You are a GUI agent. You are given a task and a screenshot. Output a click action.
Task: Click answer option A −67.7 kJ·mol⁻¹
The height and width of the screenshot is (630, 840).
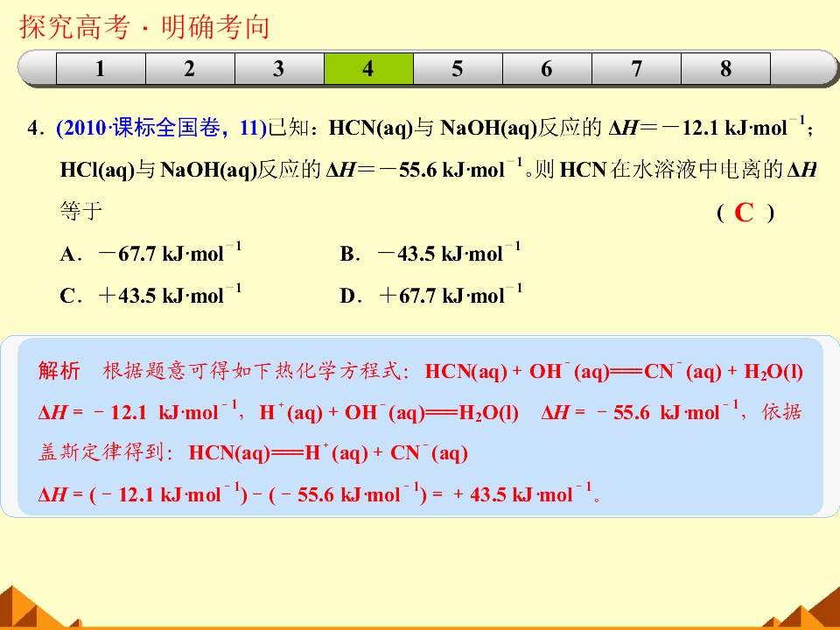pyautogui.click(x=151, y=252)
